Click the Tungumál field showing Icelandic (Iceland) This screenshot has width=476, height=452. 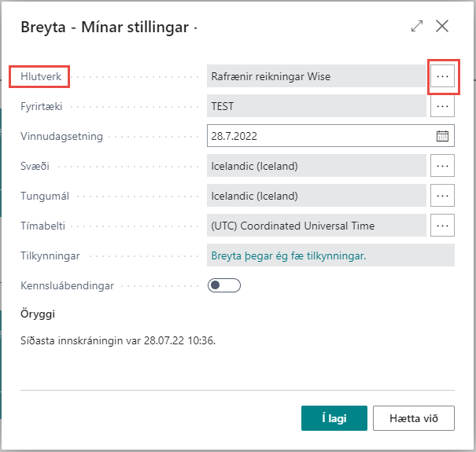[316, 196]
